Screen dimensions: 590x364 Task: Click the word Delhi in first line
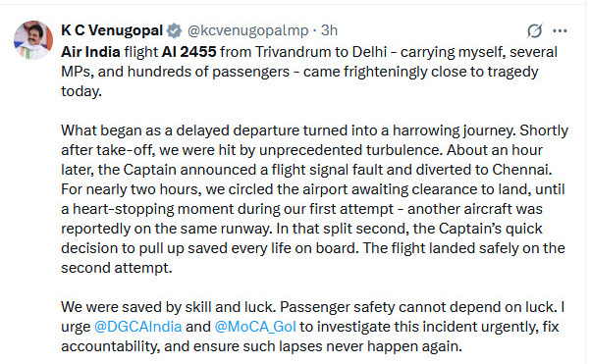[369, 52]
